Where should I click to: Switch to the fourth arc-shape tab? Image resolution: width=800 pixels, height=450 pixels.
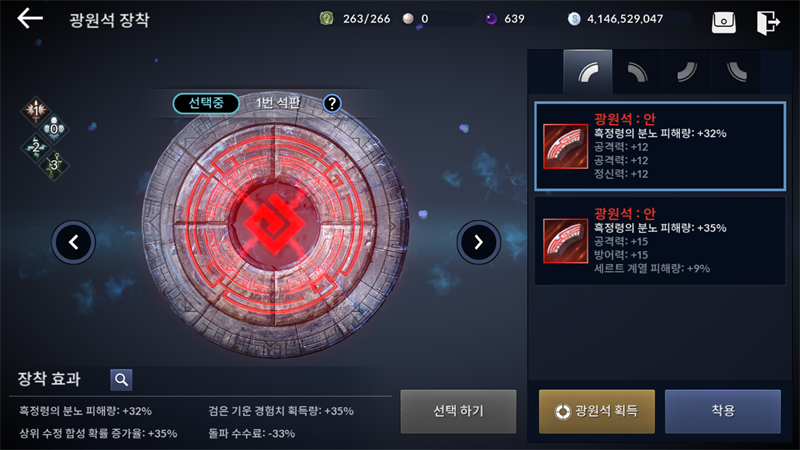(x=736, y=71)
